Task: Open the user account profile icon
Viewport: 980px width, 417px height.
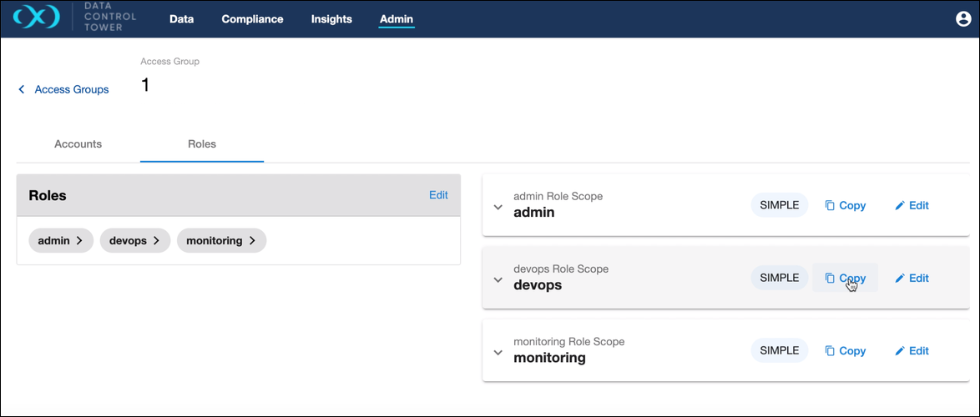Action: pyautogui.click(x=963, y=19)
